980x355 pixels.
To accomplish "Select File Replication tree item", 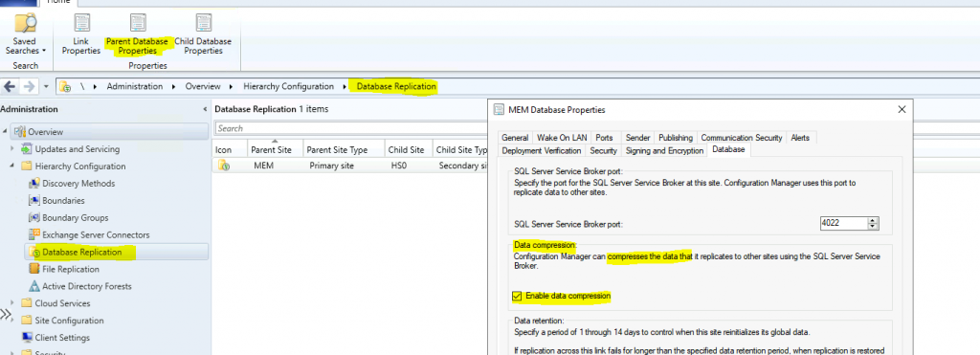I will point(71,269).
